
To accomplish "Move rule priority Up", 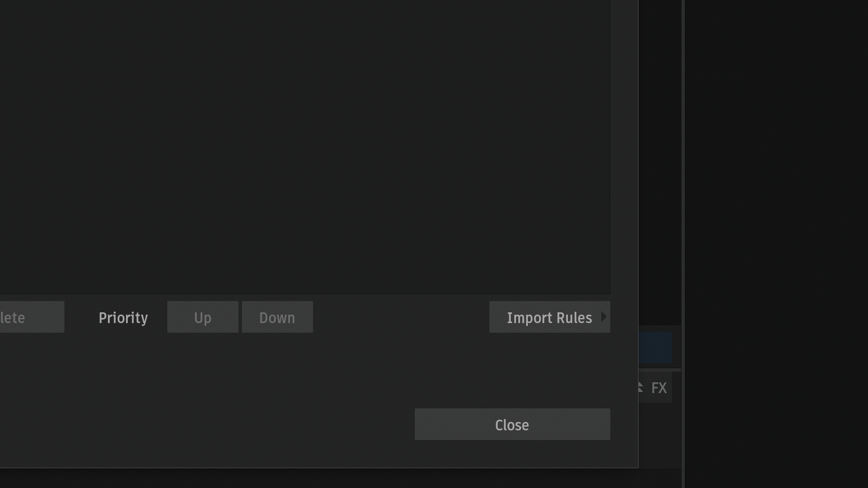I will click(x=202, y=317).
